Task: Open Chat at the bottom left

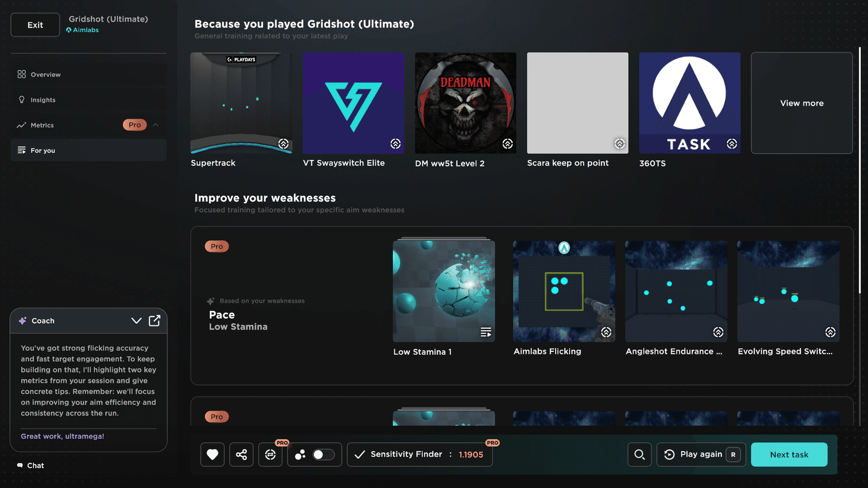Action: click(31, 465)
